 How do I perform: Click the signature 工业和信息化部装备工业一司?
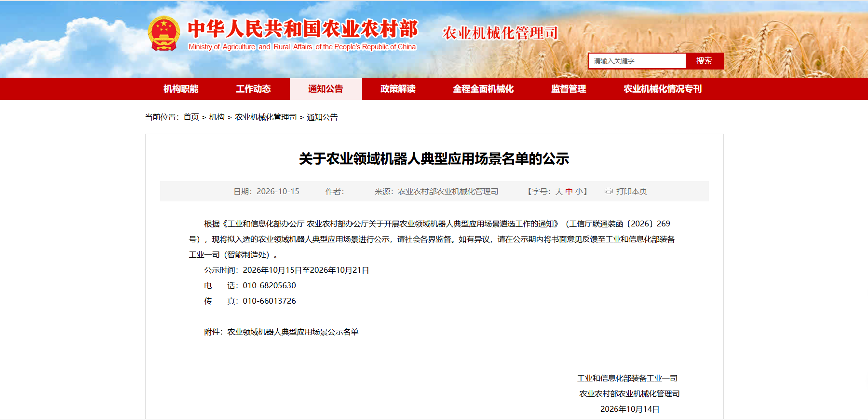click(x=627, y=378)
